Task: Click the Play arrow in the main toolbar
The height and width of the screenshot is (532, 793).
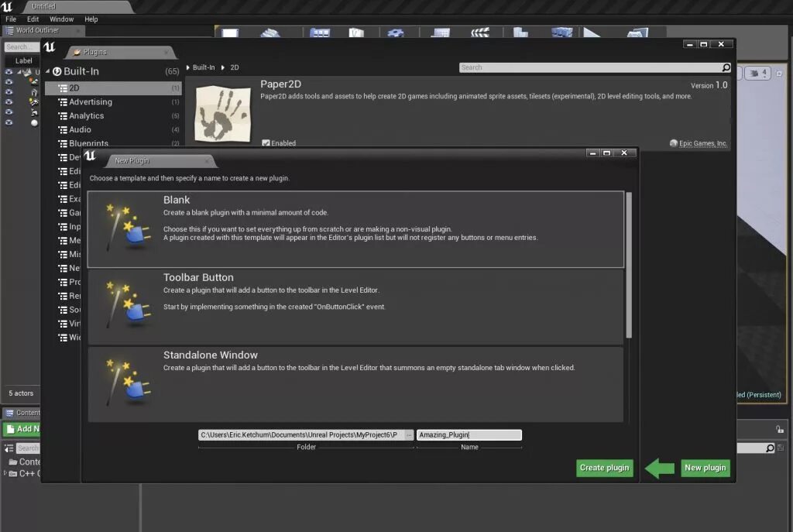Action: 591,33
